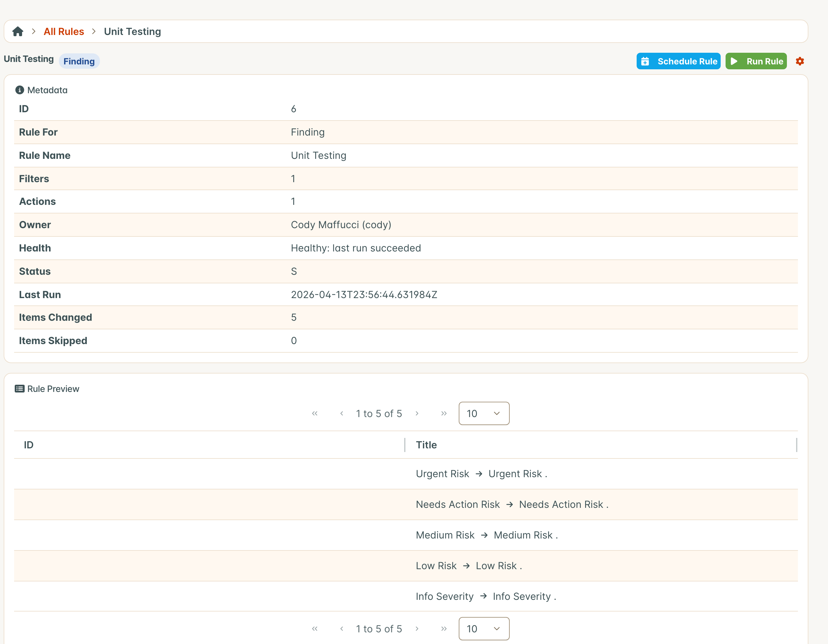Click the Items Skipped value 0

pyautogui.click(x=293, y=340)
